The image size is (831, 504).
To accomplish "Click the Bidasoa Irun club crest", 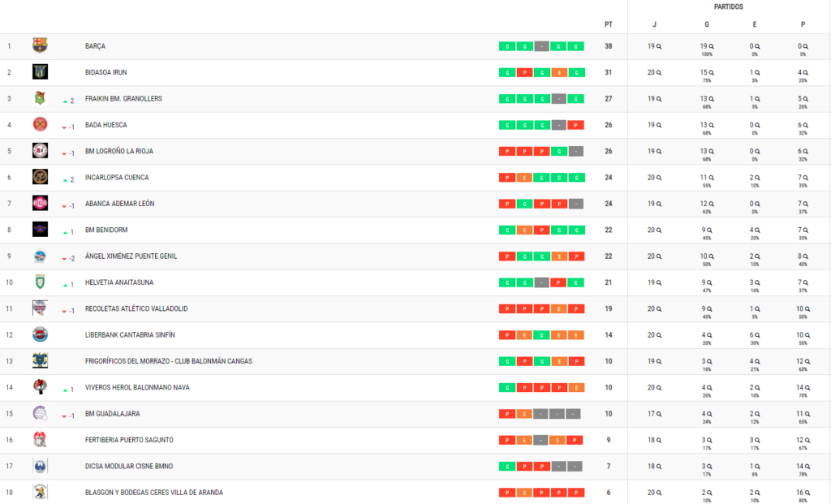I will pyautogui.click(x=40, y=71).
